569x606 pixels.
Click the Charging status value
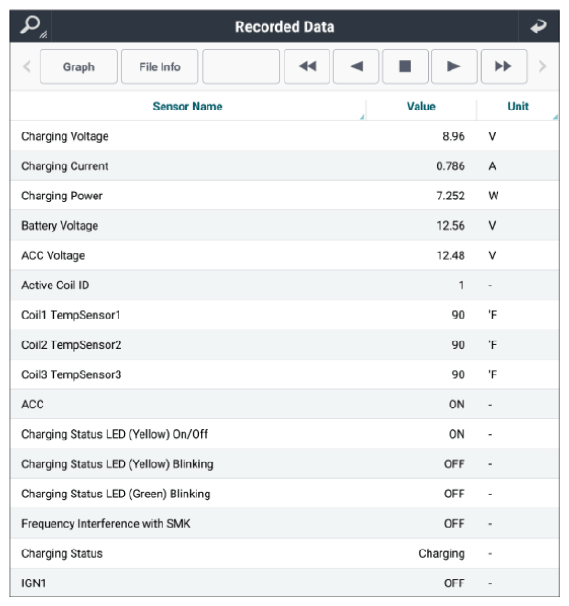point(441,553)
